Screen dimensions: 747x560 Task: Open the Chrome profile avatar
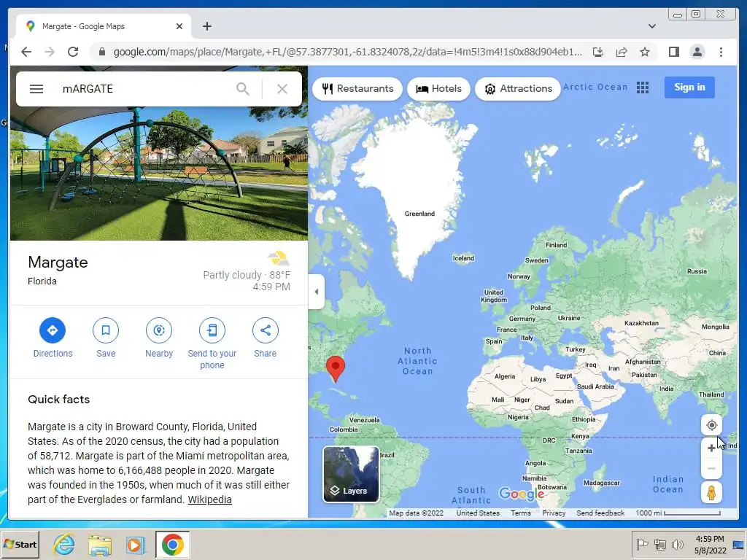697,52
